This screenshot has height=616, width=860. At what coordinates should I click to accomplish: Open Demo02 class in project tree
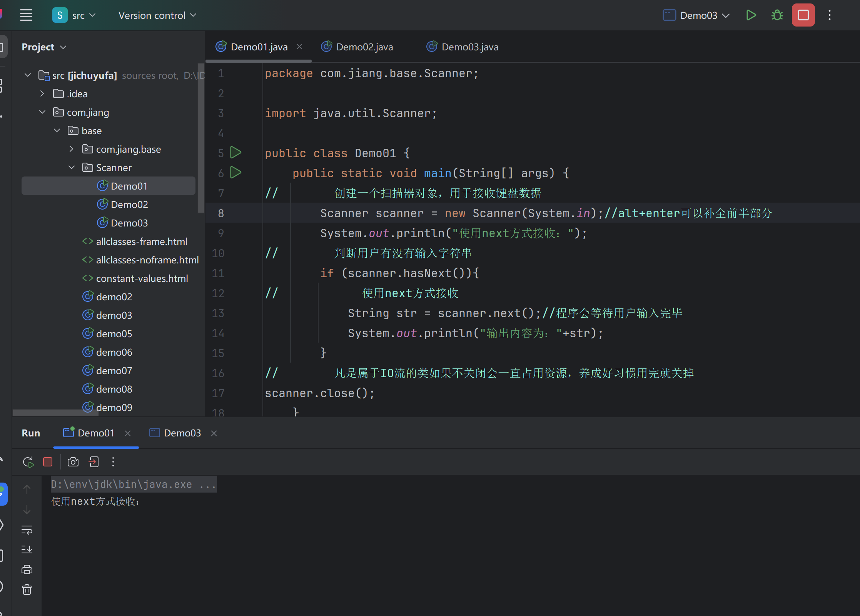pyautogui.click(x=129, y=205)
